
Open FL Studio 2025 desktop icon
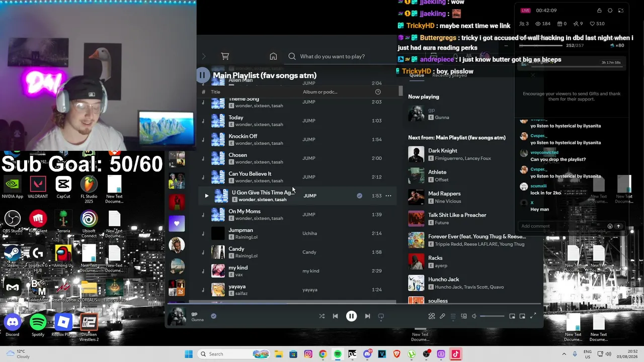[89, 190]
